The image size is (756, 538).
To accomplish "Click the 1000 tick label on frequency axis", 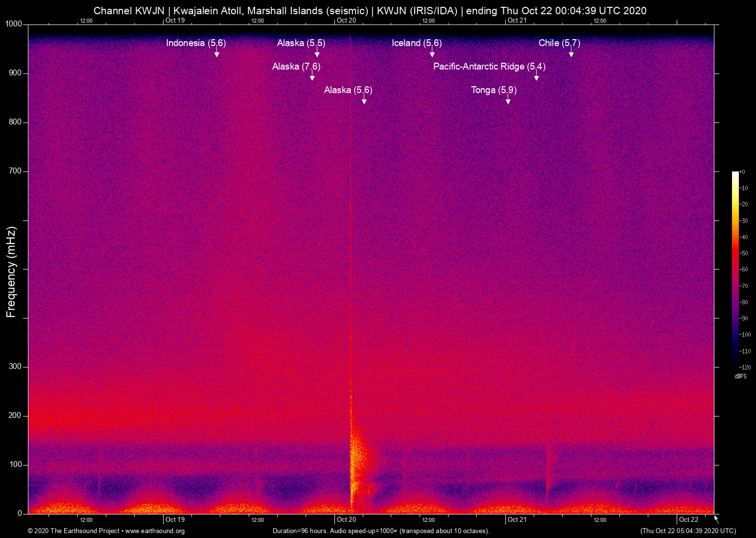I will coord(13,24).
